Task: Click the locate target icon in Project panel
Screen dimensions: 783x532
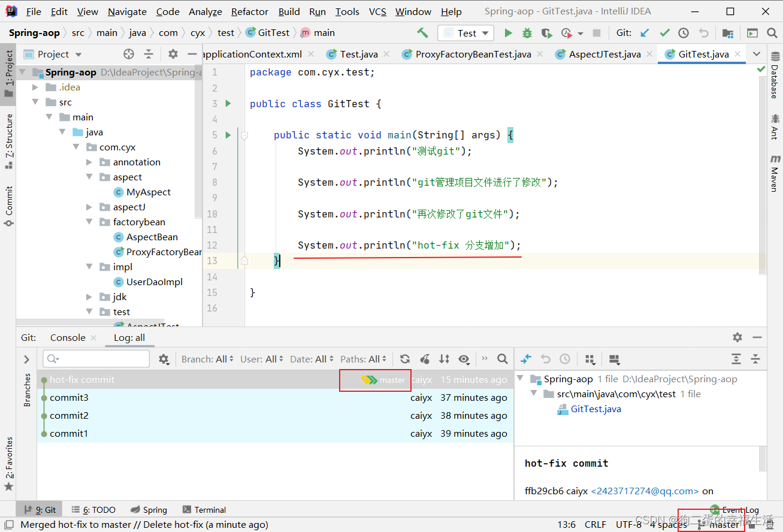Action: point(129,54)
